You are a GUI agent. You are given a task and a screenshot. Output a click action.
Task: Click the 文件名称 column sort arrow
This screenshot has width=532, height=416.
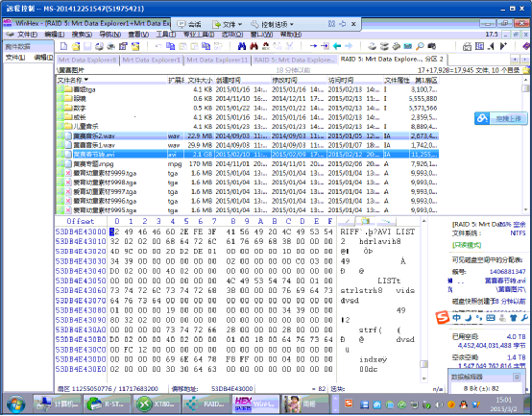86,80
